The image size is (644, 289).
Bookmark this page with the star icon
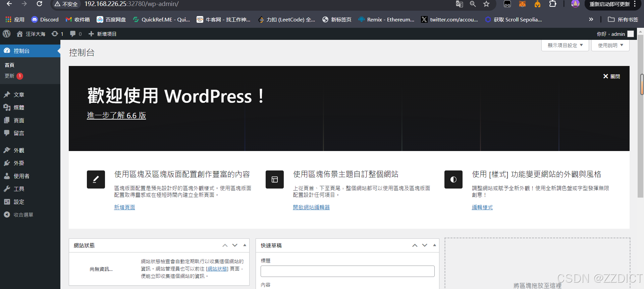pyautogui.click(x=486, y=4)
